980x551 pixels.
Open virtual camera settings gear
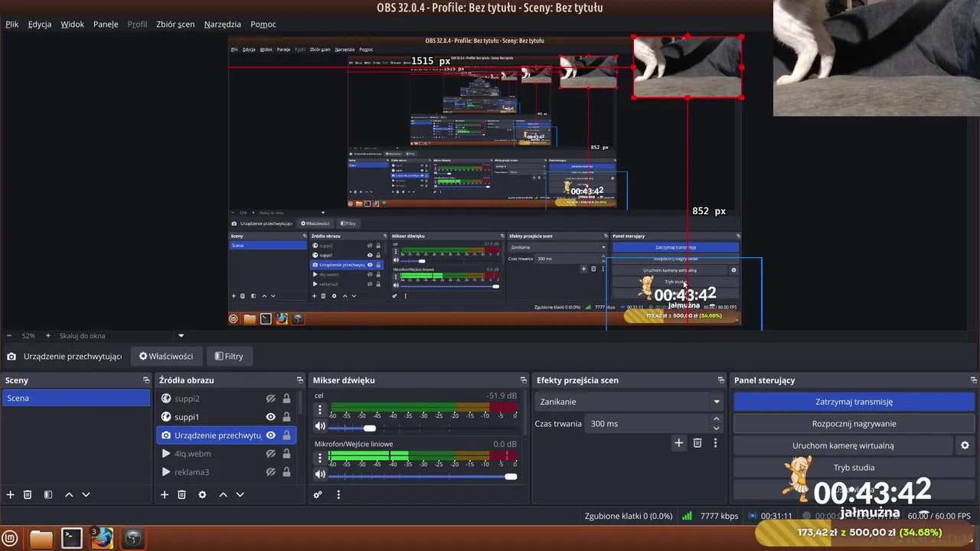point(965,445)
